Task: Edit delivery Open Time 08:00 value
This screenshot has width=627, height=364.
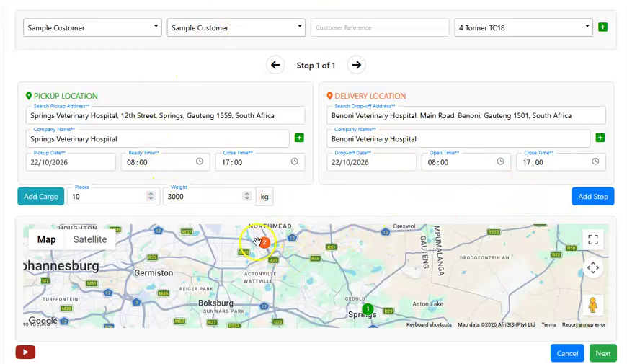Action: click(438, 162)
